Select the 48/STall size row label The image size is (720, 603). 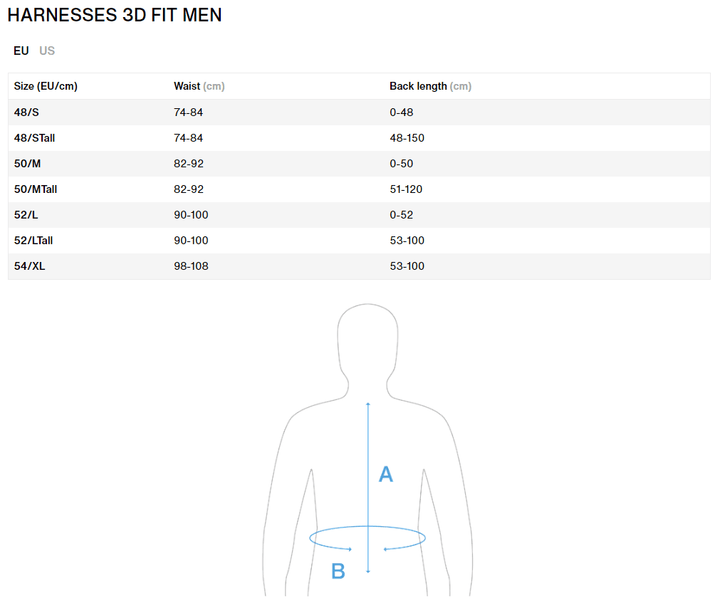36,138
